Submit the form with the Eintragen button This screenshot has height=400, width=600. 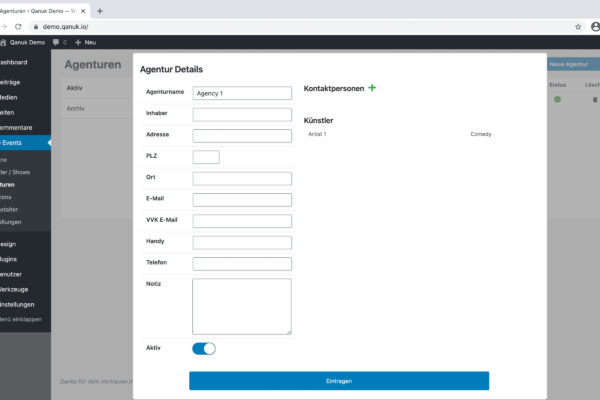click(x=339, y=381)
